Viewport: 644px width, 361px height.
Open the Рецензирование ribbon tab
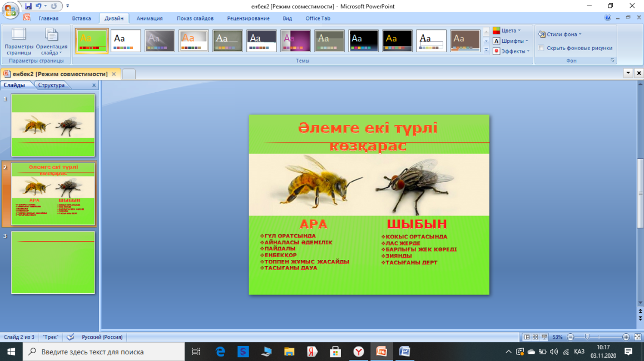tap(248, 18)
